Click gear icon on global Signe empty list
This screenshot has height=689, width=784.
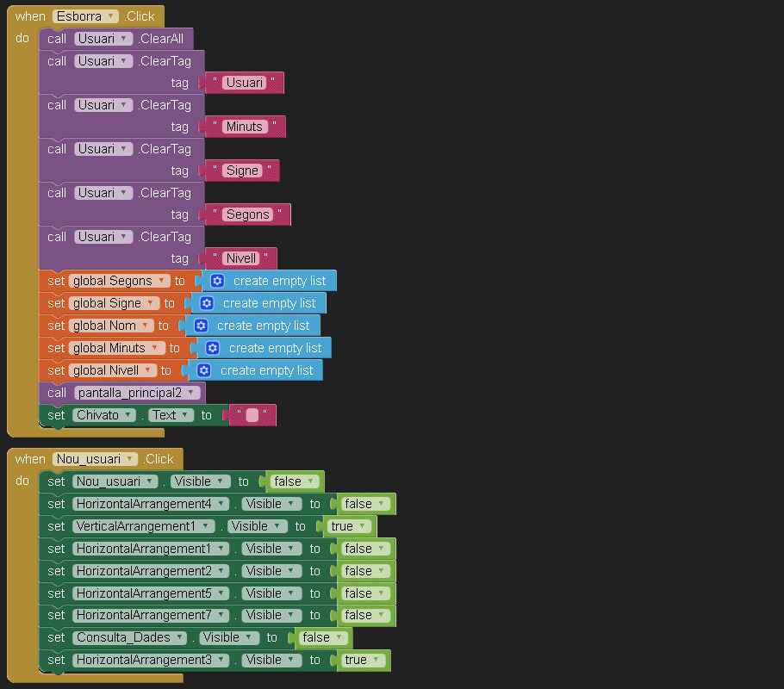[x=207, y=303]
